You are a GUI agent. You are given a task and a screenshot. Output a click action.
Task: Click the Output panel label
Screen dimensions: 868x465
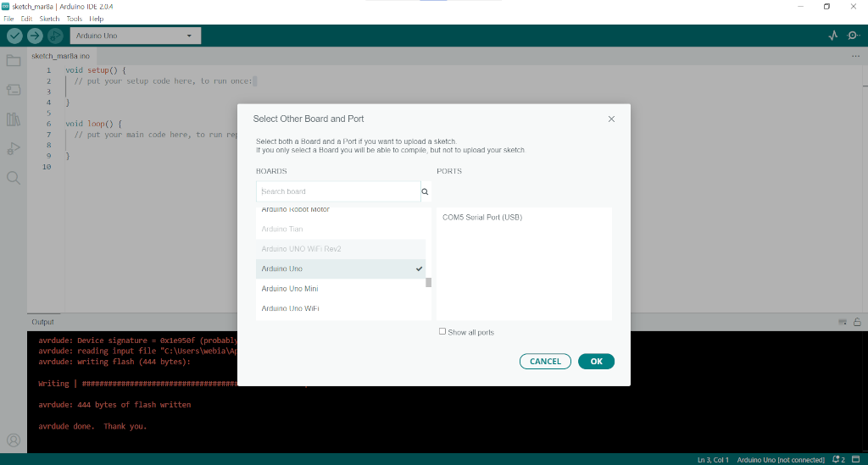pos(42,322)
